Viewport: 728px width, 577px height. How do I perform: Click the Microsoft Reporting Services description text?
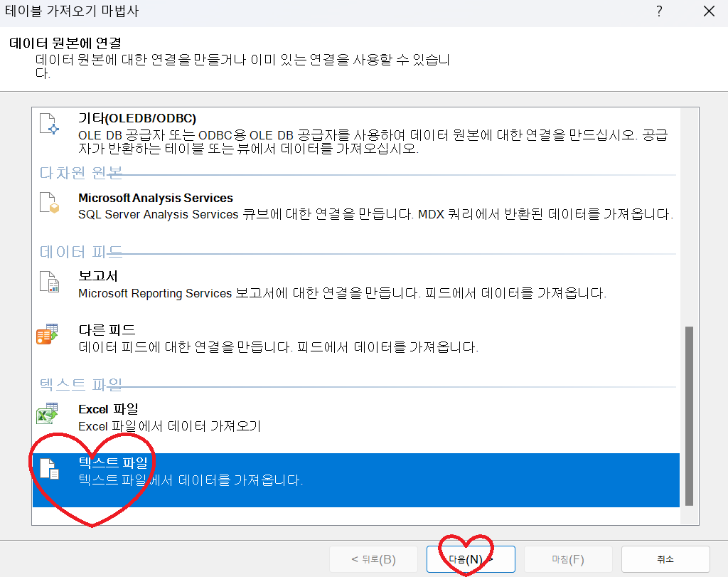(342, 293)
